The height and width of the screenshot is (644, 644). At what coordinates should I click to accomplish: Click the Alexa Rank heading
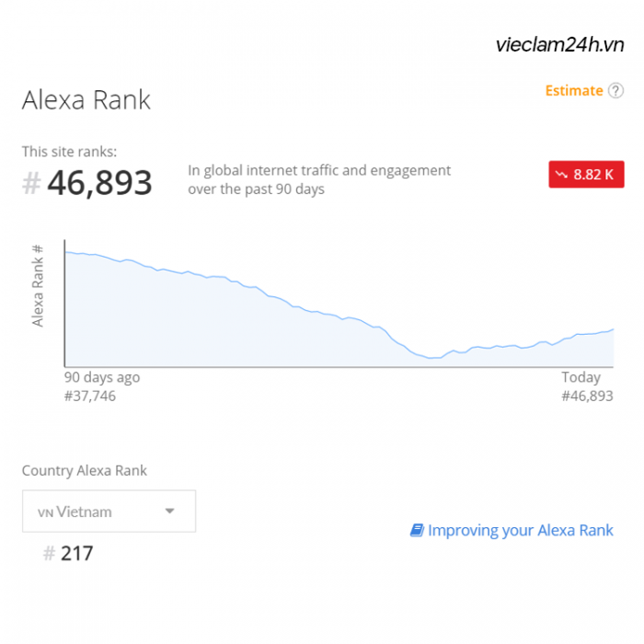tap(86, 99)
